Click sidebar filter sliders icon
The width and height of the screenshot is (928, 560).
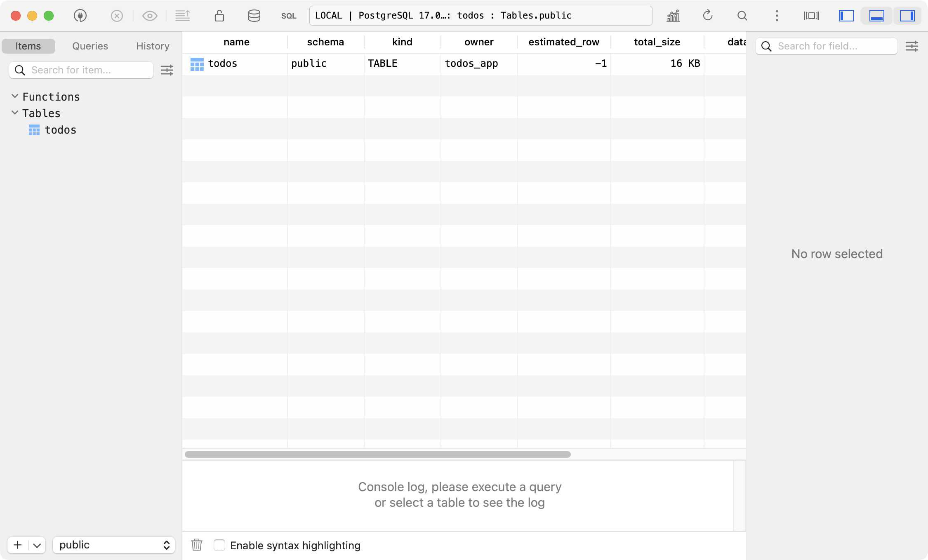coord(167,70)
